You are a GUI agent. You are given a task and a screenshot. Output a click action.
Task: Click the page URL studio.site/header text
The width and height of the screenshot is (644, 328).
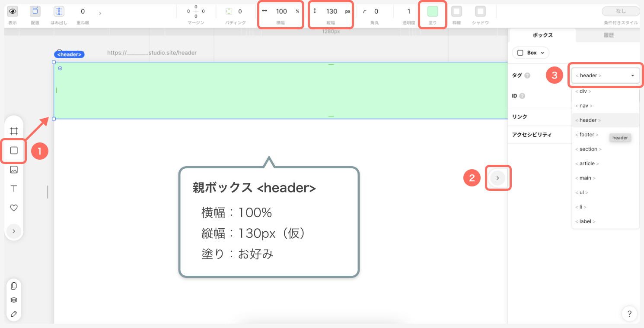[152, 53]
